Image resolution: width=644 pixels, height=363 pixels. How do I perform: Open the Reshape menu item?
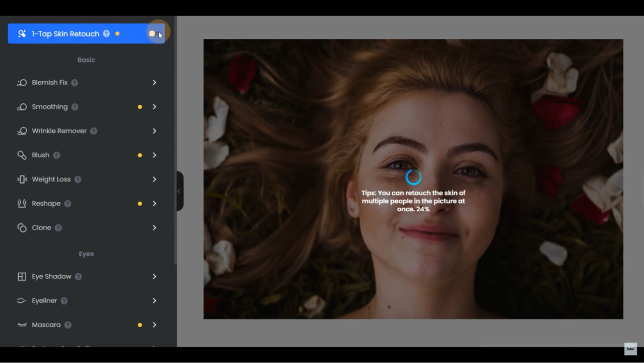(x=46, y=204)
